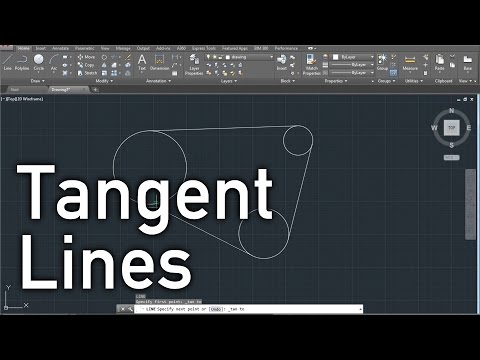Open the WCS dropdown below ViewCube

click(452, 157)
